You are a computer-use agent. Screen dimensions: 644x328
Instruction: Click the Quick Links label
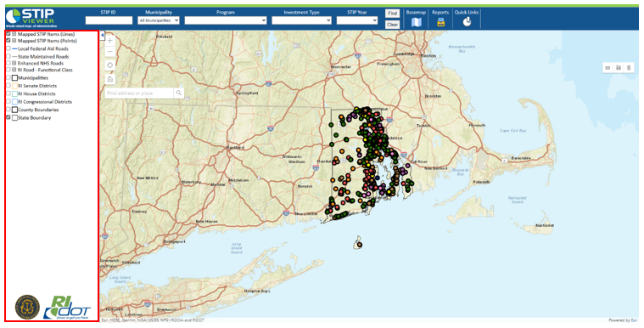click(x=467, y=13)
